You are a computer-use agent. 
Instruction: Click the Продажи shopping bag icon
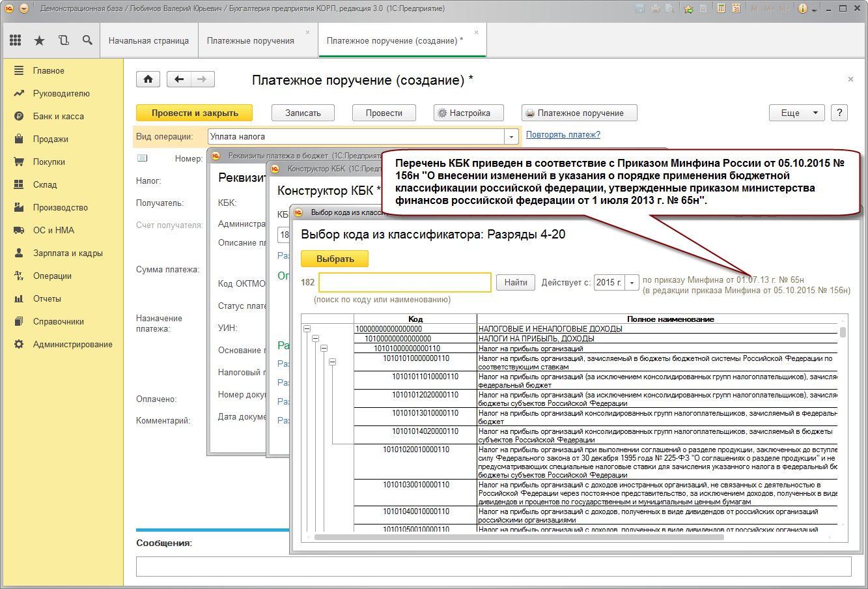(19, 139)
